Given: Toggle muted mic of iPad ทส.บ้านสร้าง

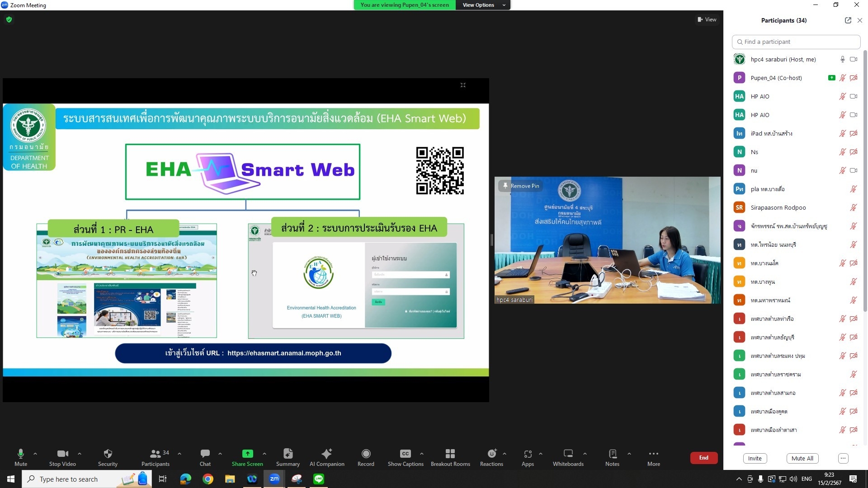Looking at the screenshot, I should (x=842, y=133).
